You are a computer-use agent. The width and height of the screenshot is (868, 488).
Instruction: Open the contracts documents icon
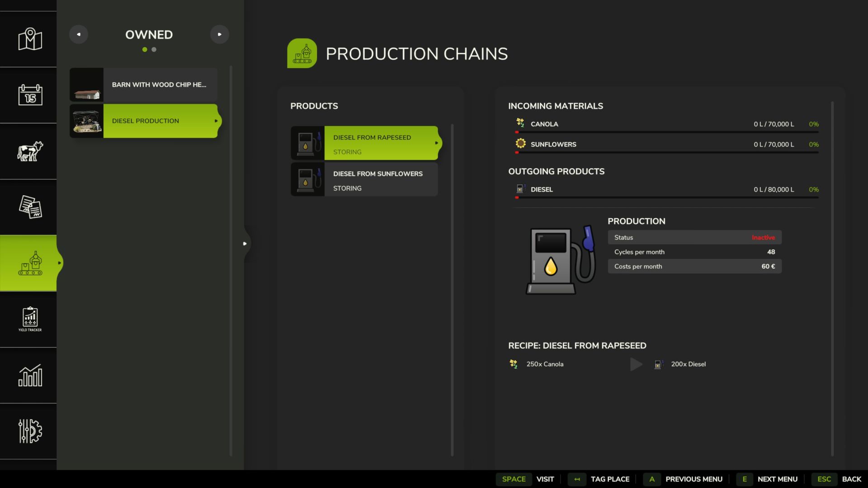(x=30, y=207)
